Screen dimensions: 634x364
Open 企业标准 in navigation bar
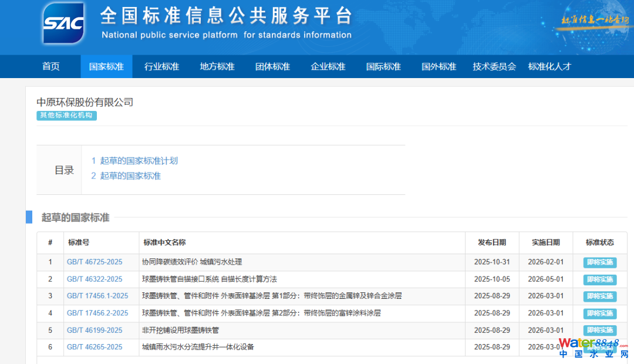tap(328, 66)
